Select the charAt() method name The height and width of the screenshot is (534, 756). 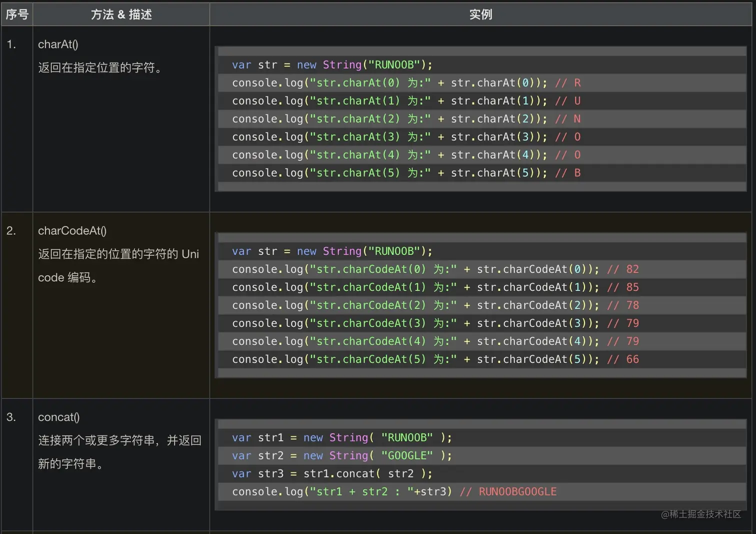point(58,45)
